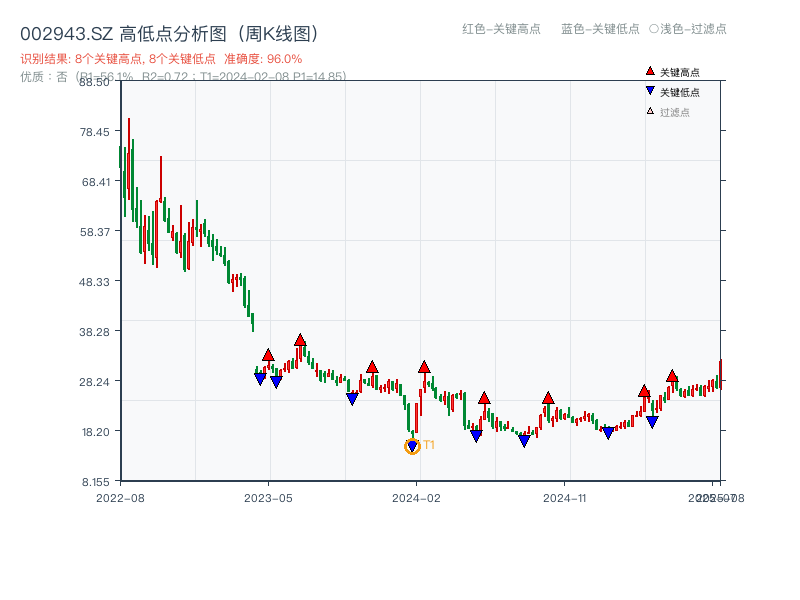Click the red key-high triangle near 2023-05
The height and width of the screenshot is (600, 800).
(268, 354)
